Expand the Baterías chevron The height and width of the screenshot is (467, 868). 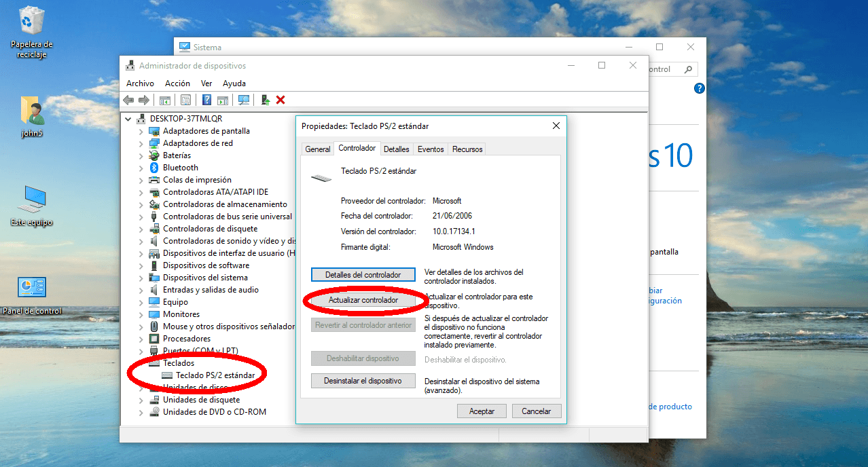(141, 155)
